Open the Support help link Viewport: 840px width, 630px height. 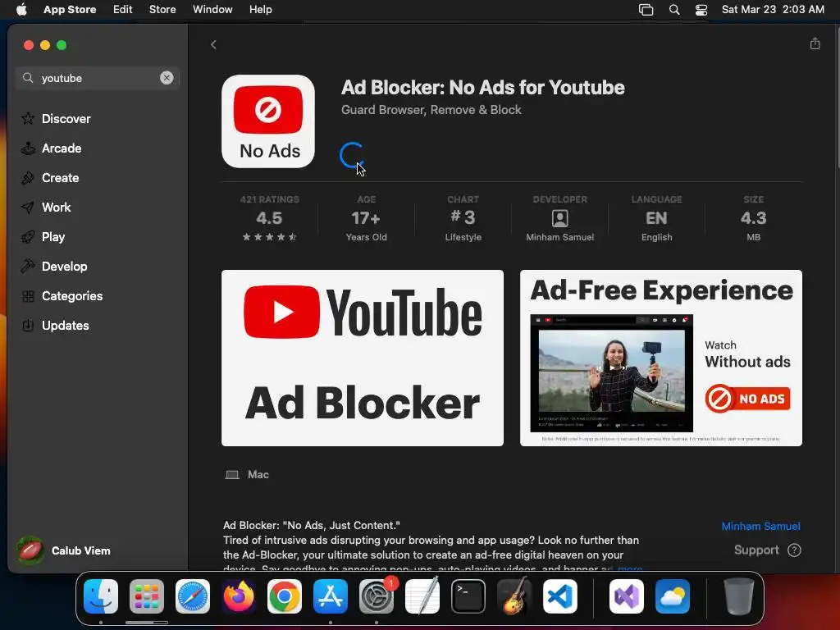(x=767, y=550)
